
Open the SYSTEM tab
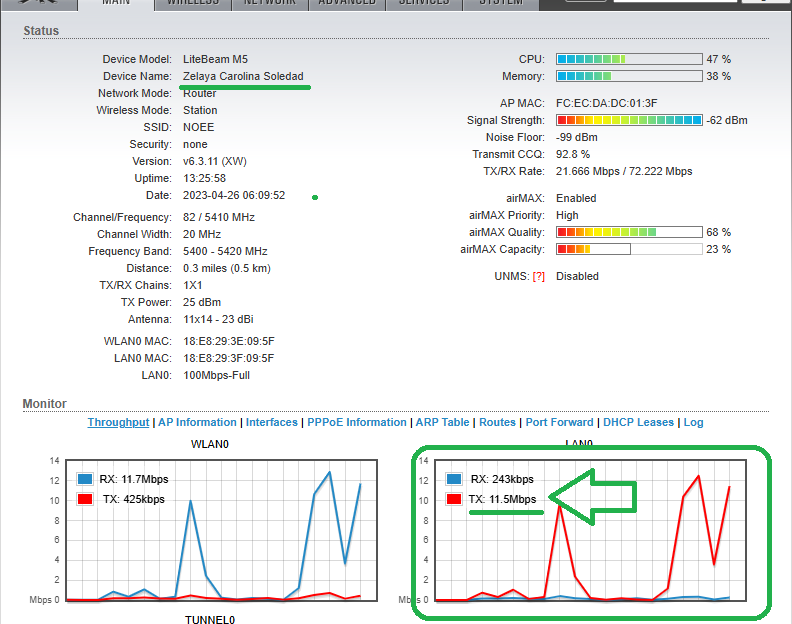pos(500,4)
